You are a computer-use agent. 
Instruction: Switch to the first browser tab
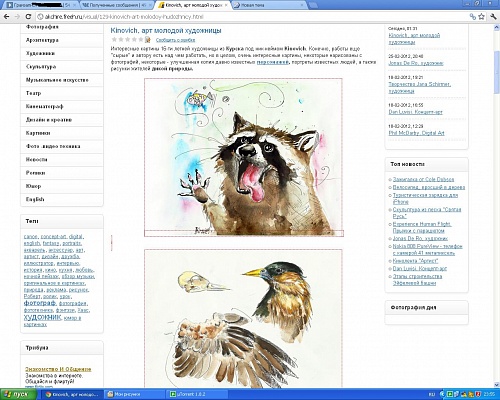pos(42,5)
